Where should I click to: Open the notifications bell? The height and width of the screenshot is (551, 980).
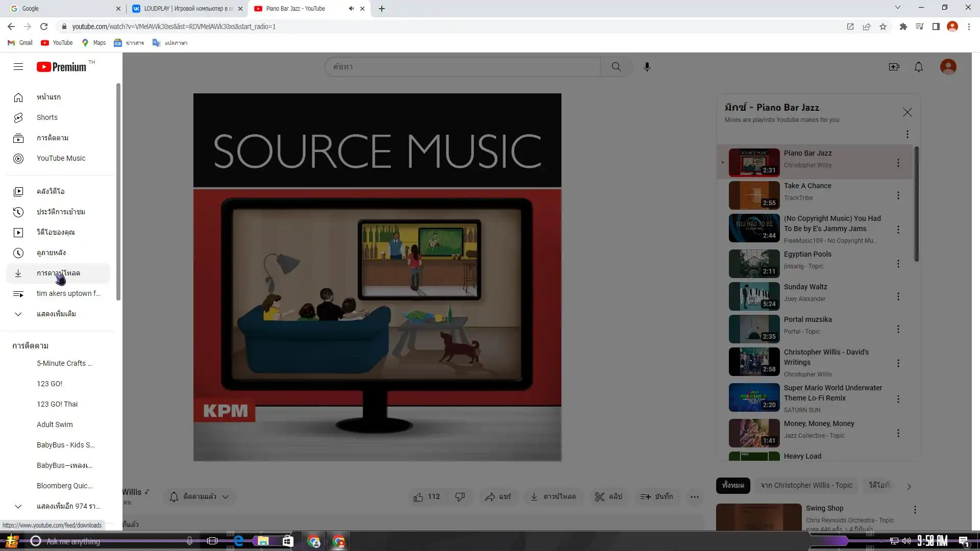point(918,67)
